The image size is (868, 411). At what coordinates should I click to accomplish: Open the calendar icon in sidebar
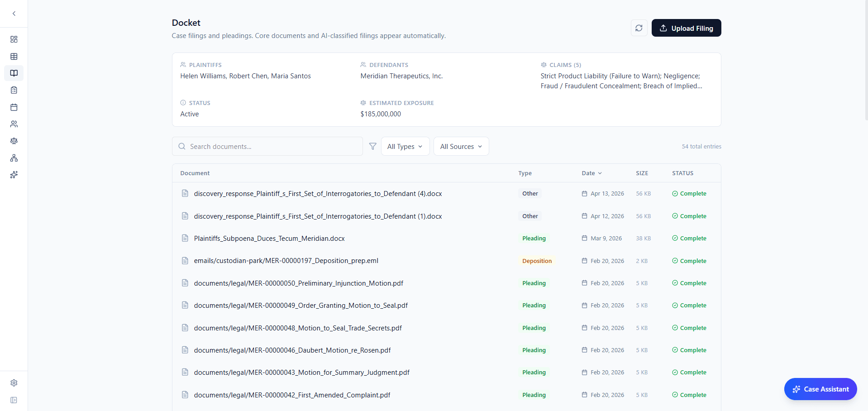click(14, 107)
